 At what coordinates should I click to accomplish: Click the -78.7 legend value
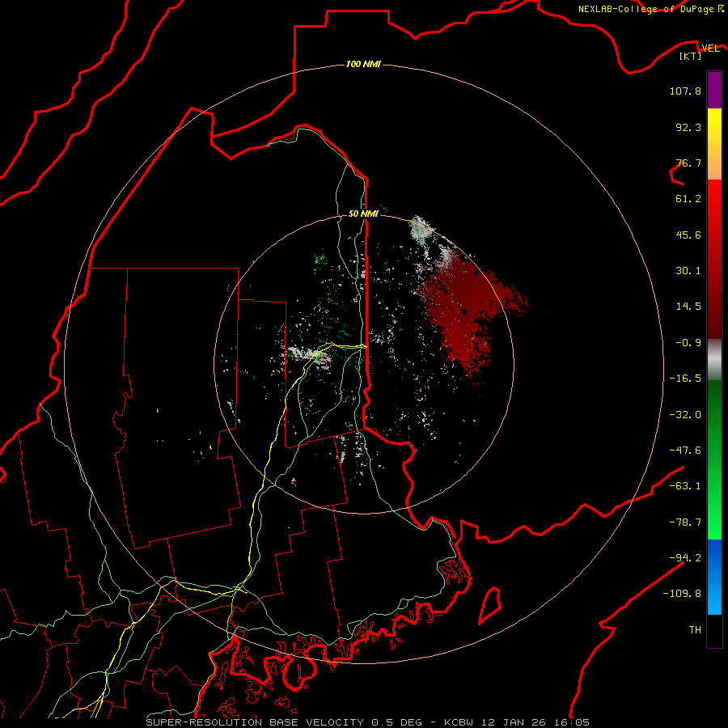[x=685, y=523]
